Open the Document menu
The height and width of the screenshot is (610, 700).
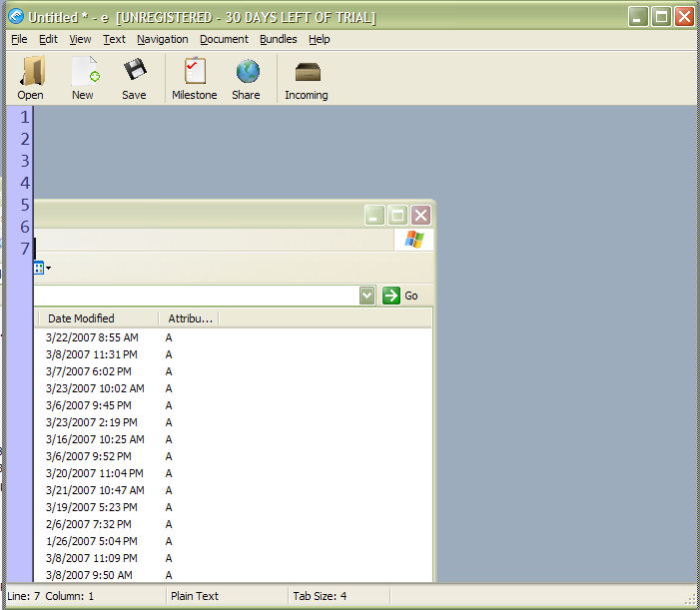click(x=224, y=39)
